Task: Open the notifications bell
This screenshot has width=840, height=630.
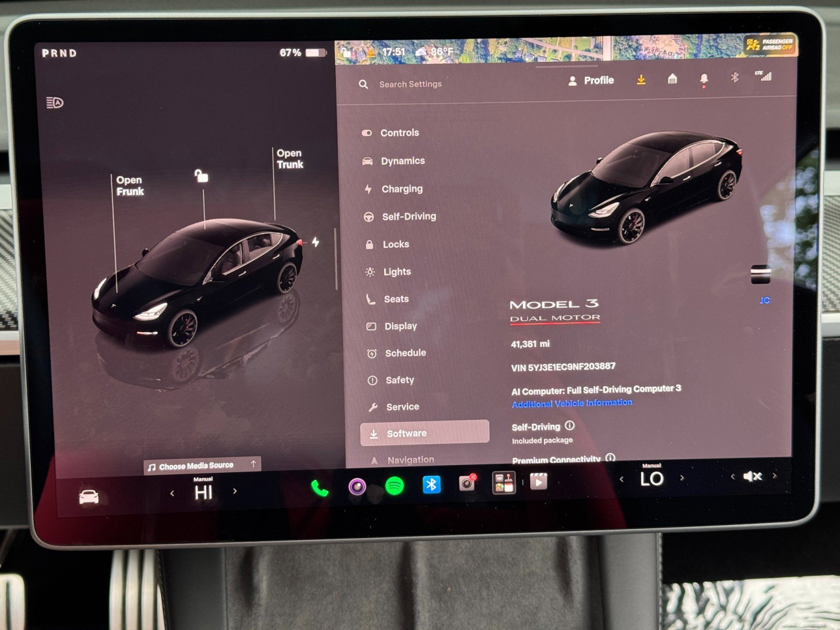Action: pos(703,79)
